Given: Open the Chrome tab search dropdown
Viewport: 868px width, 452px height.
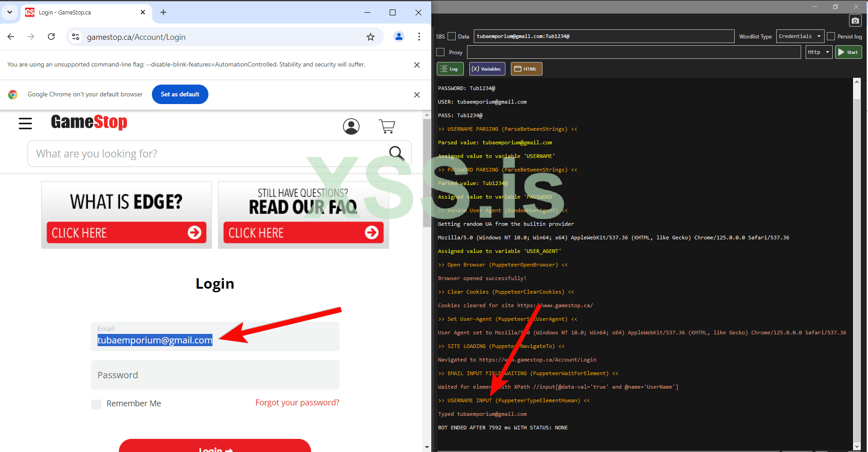Looking at the screenshot, I should (9, 12).
